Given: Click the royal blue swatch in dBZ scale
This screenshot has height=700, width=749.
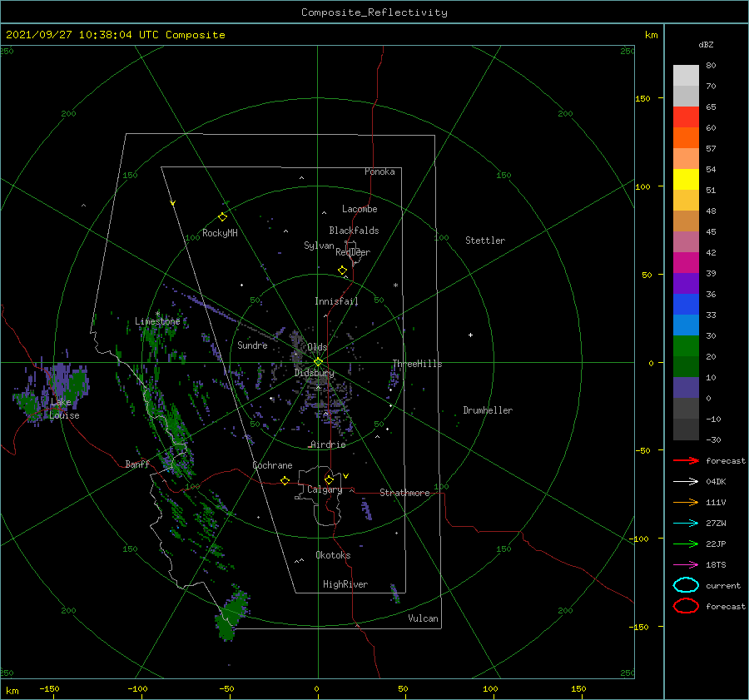Looking at the screenshot, I should [x=686, y=305].
